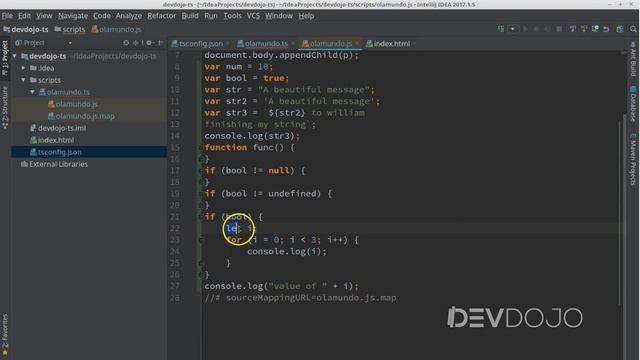Screen dimensions: 640x360
Task: Select index.html in project tree
Action: (52, 140)
